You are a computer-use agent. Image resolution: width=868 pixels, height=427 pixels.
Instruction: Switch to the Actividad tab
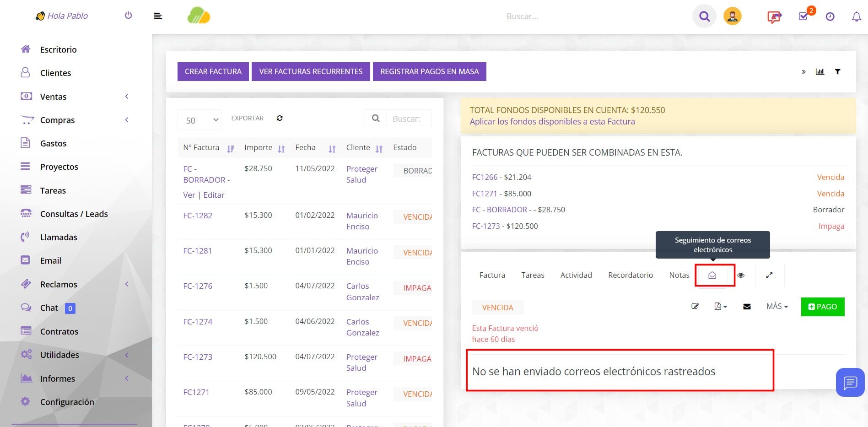576,275
